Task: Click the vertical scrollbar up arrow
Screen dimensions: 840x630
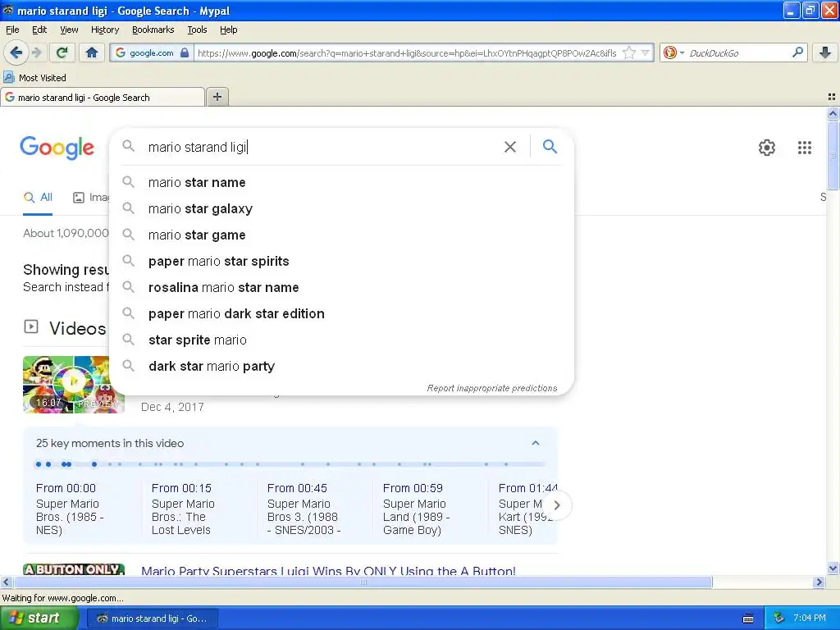Action: (833, 113)
